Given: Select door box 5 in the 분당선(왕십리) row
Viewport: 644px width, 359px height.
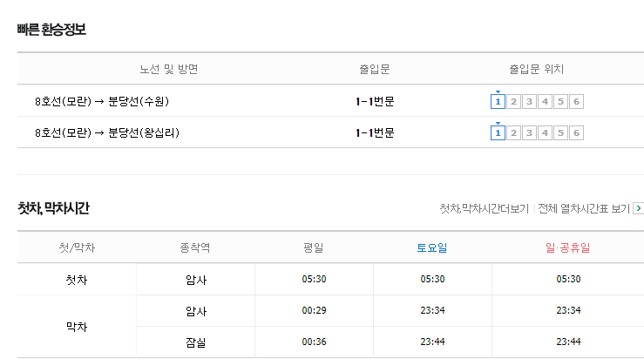Looking at the screenshot, I should [560, 132].
